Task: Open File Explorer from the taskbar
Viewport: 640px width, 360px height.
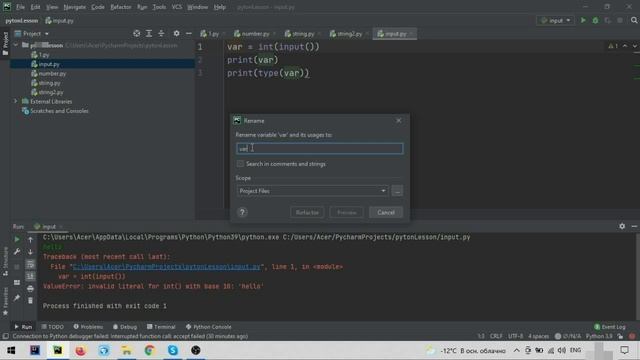Action: click(x=127, y=350)
